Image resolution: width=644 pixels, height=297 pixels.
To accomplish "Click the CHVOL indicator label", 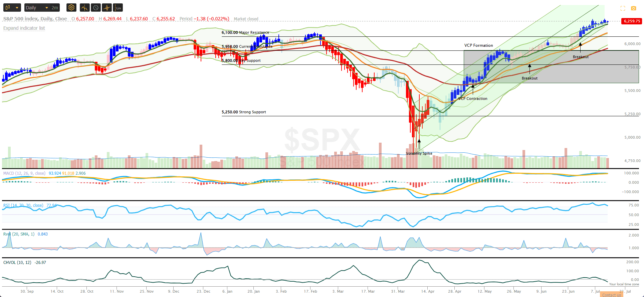I will pos(17,262).
